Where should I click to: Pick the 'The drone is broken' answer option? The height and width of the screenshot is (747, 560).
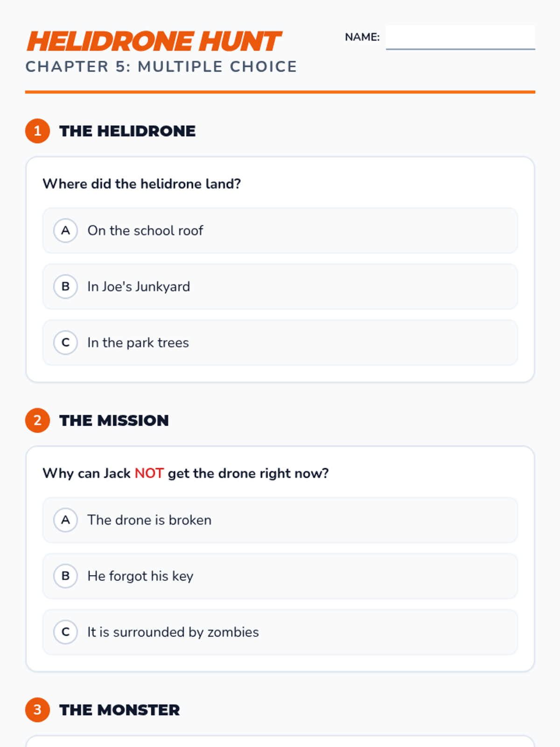(280, 520)
